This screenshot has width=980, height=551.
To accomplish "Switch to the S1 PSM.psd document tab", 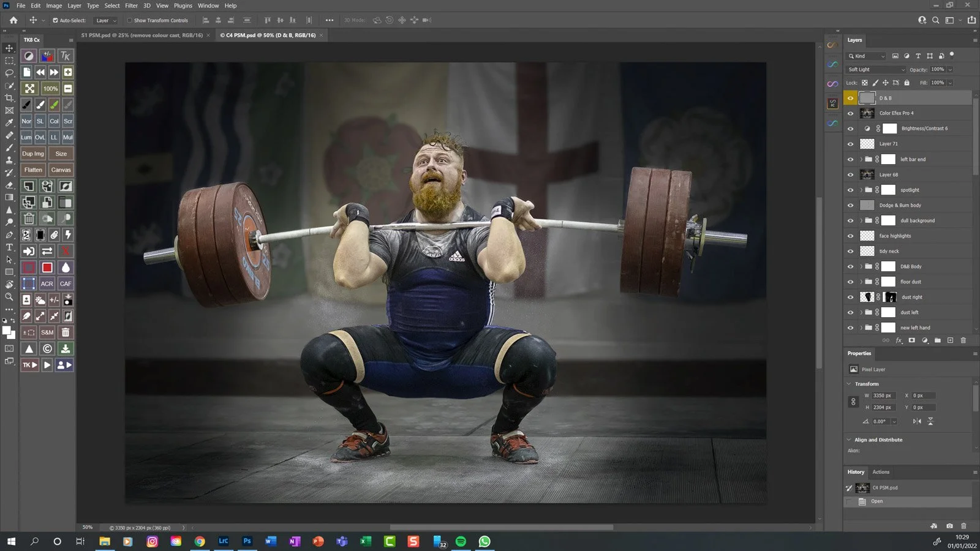I will (141, 36).
